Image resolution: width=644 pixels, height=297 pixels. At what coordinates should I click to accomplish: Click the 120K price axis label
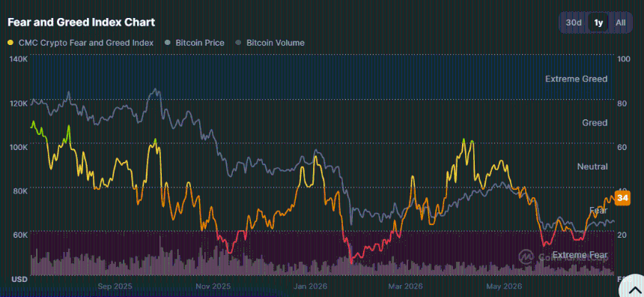click(x=19, y=103)
